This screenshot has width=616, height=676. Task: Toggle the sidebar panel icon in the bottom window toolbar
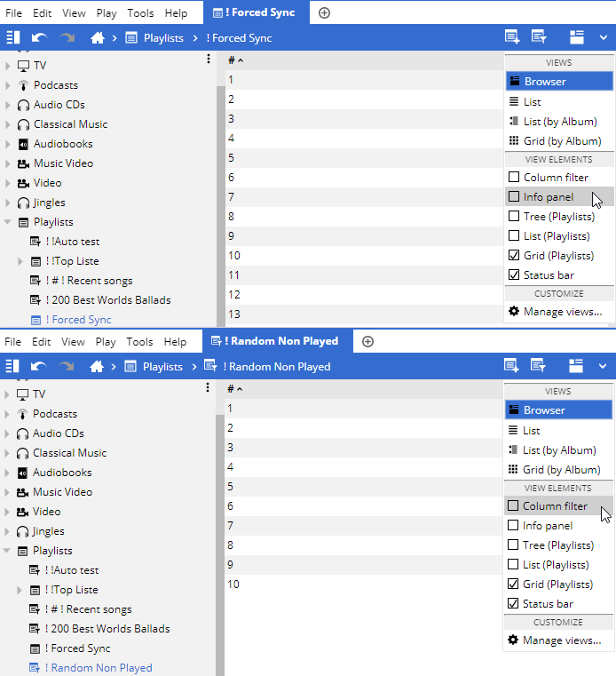pyautogui.click(x=12, y=366)
